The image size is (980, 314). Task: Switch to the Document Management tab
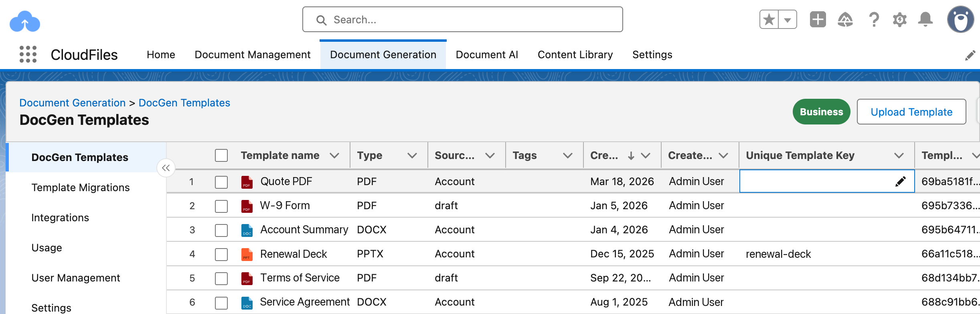tap(253, 55)
